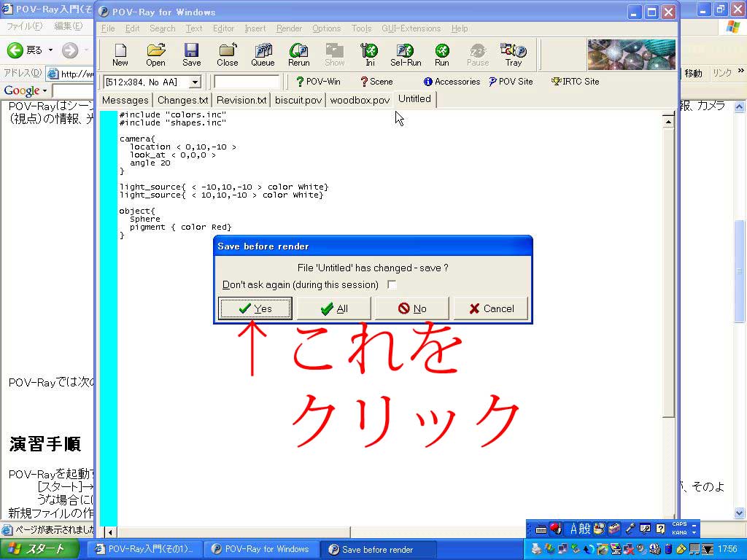Click the IME help question mark icon

(x=660, y=528)
